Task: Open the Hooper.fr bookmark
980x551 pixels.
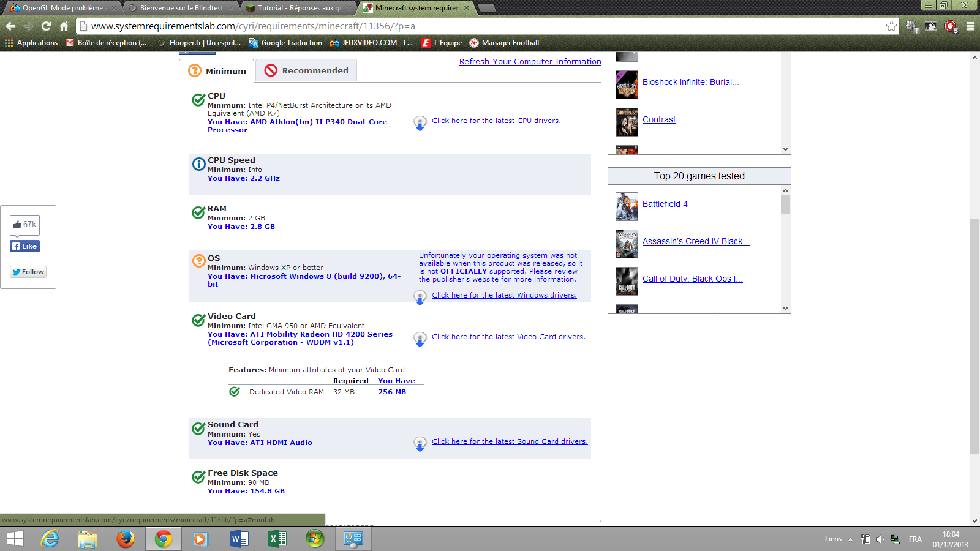Action: click(x=199, y=43)
